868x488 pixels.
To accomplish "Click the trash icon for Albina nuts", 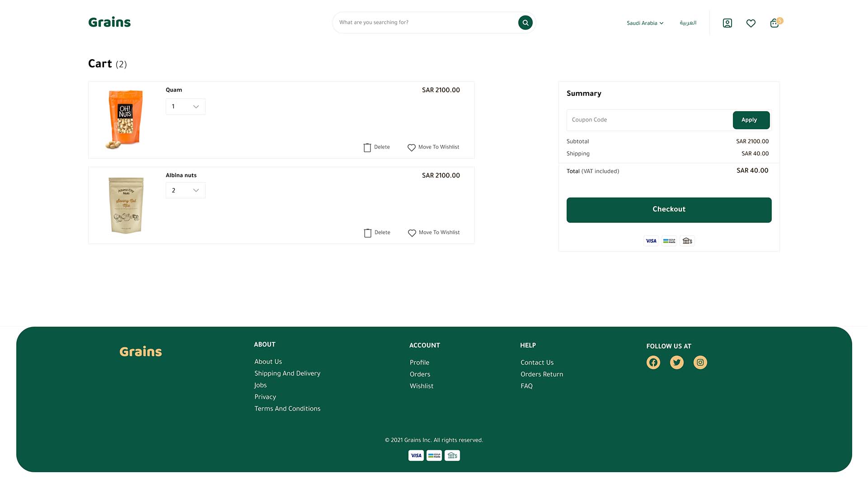I will [368, 233].
